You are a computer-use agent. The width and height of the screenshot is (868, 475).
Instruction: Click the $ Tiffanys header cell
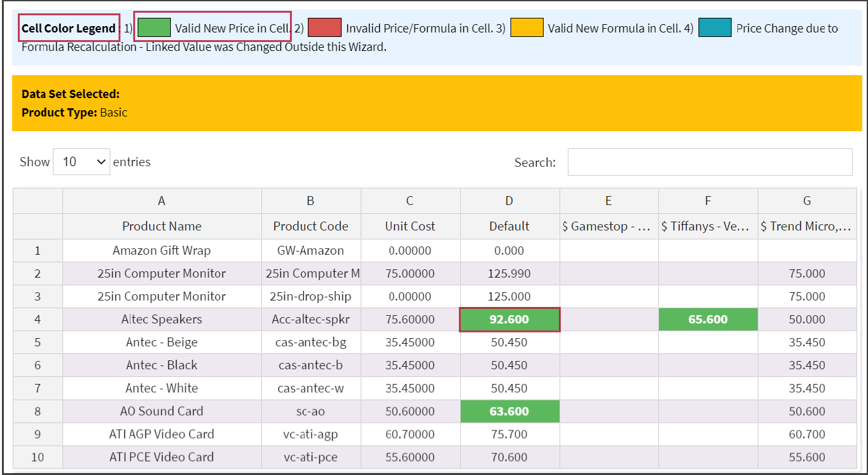tap(709, 226)
